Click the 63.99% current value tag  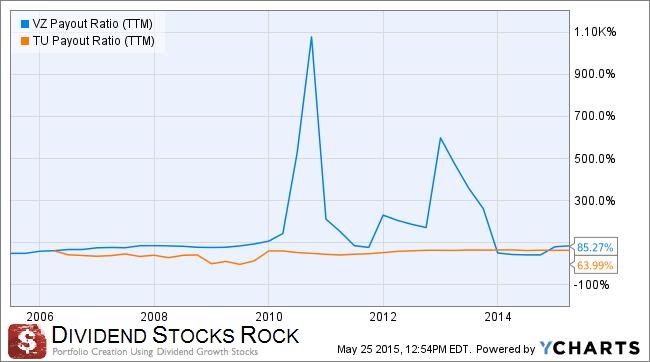[594, 265]
